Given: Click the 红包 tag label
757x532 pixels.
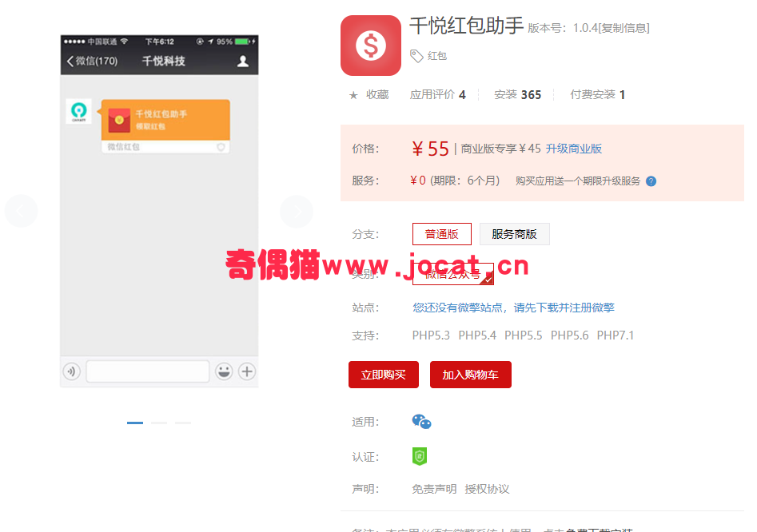Looking at the screenshot, I should [x=437, y=56].
